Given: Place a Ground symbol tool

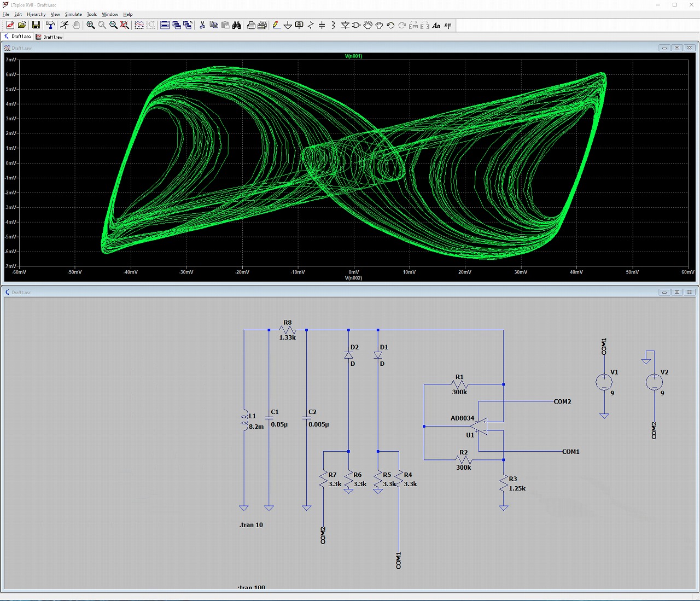Looking at the screenshot, I should [x=288, y=25].
